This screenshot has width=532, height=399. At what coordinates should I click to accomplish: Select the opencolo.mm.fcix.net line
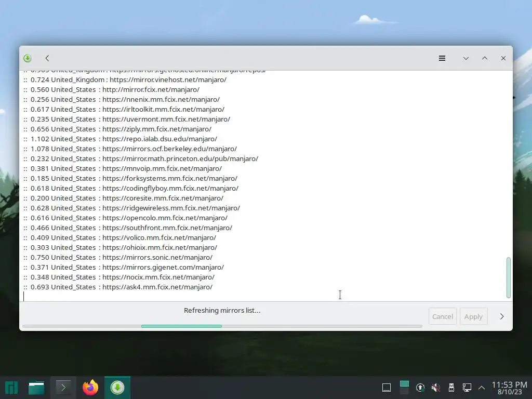click(126, 218)
